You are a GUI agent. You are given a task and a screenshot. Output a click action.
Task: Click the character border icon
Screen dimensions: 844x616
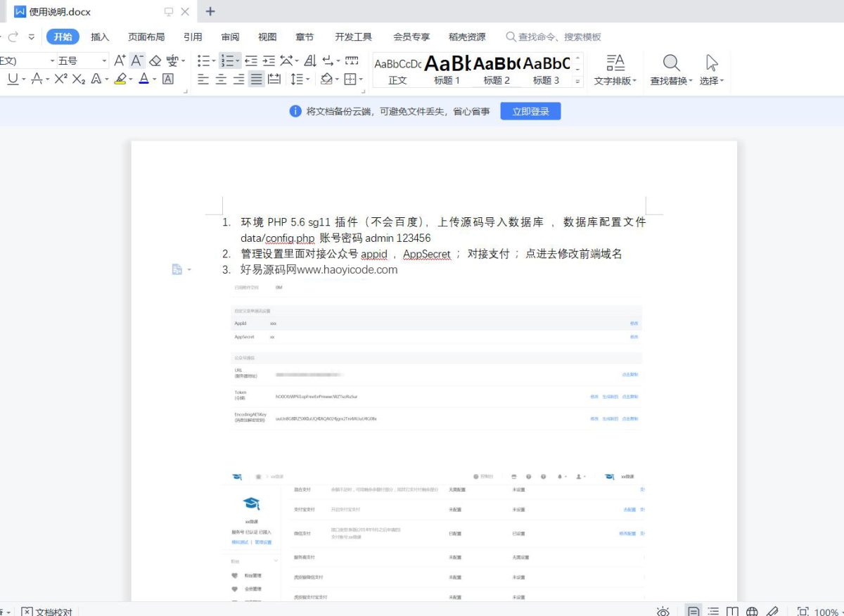tap(168, 79)
